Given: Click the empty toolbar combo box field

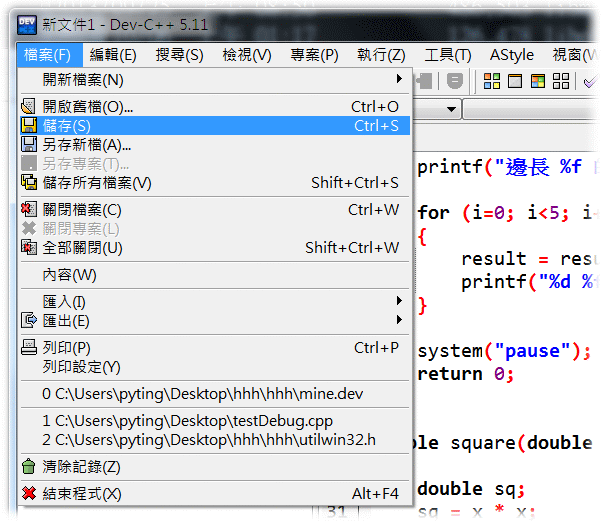Looking at the screenshot, I should point(531,109).
